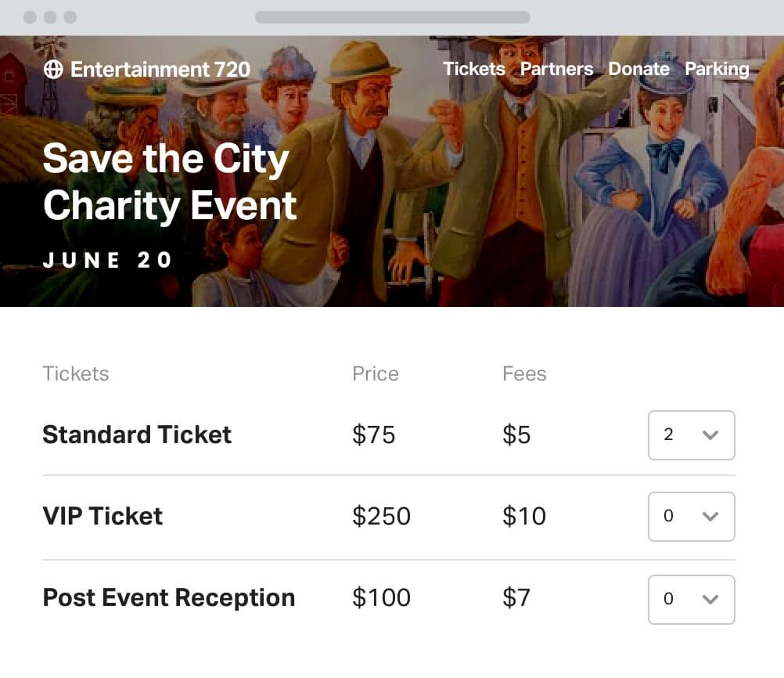Image resolution: width=784 pixels, height=678 pixels.
Task: Select the quantity value 2 for Standard Ticket
Action: (670, 435)
